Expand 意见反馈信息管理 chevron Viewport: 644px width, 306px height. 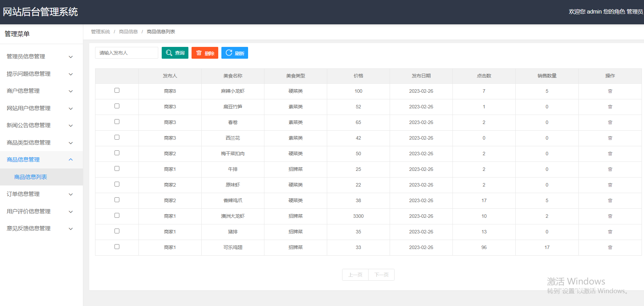tap(71, 229)
